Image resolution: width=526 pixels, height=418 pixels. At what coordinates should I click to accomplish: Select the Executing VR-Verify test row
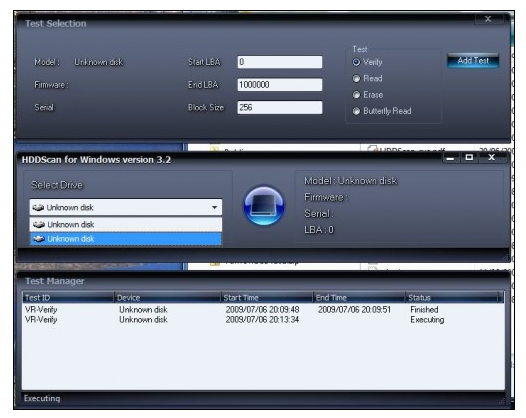[263, 319]
